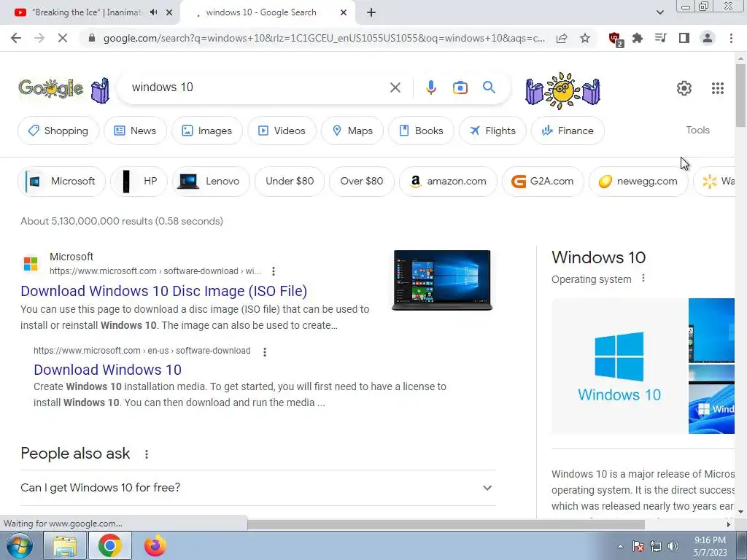Viewport: 747px width, 560px height.
Task: Open more options for Download Windows 10 Disc Image result
Action: click(274, 271)
